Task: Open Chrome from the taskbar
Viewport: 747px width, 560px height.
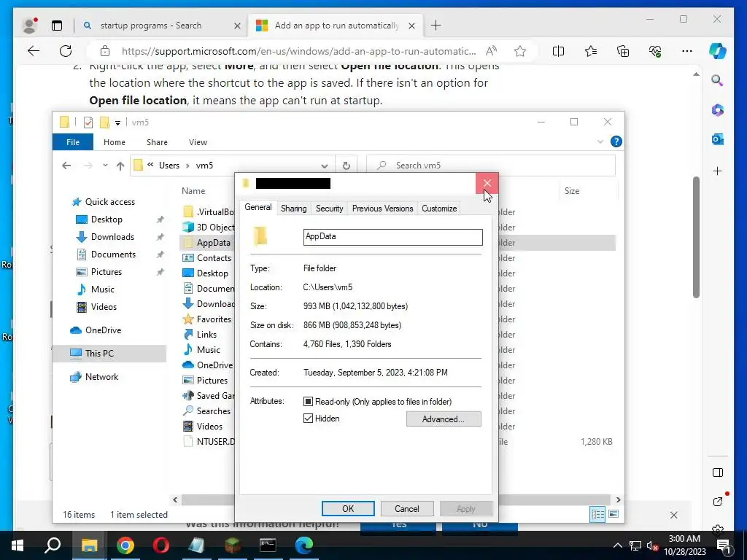Action: point(125,545)
